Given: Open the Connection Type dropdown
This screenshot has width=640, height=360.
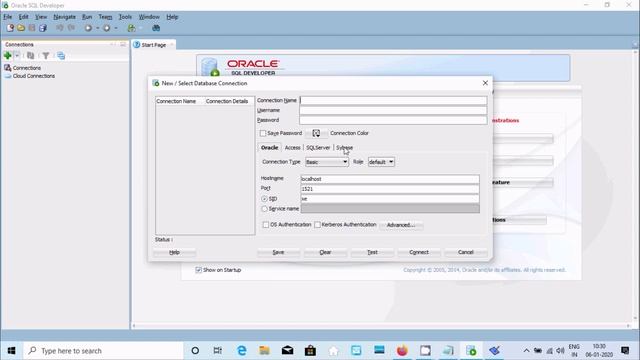Looking at the screenshot, I should pyautogui.click(x=327, y=162).
